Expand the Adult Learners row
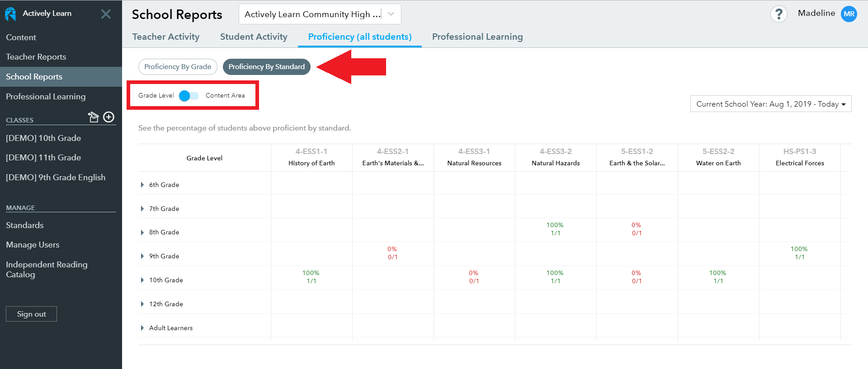Image resolution: width=868 pixels, height=369 pixels. click(x=142, y=328)
